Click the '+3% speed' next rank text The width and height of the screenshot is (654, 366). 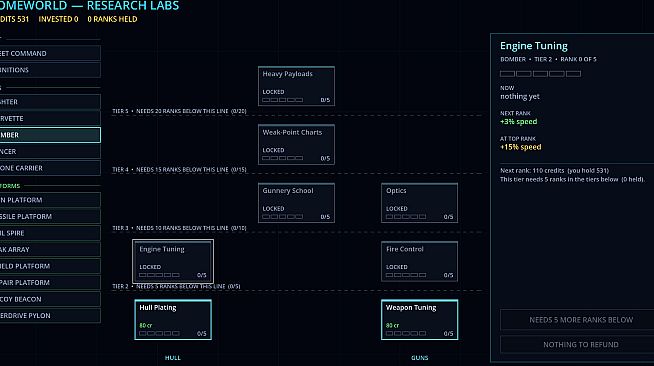(x=518, y=122)
